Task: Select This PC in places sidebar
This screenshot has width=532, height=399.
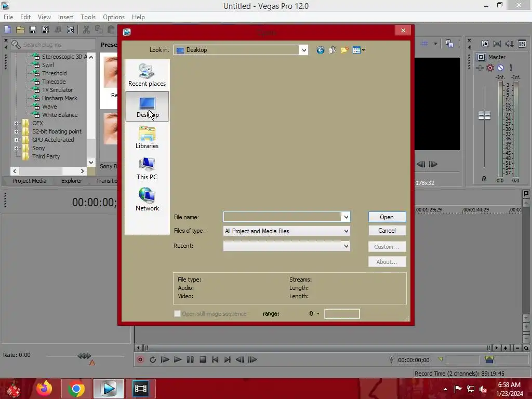Action: point(147,169)
